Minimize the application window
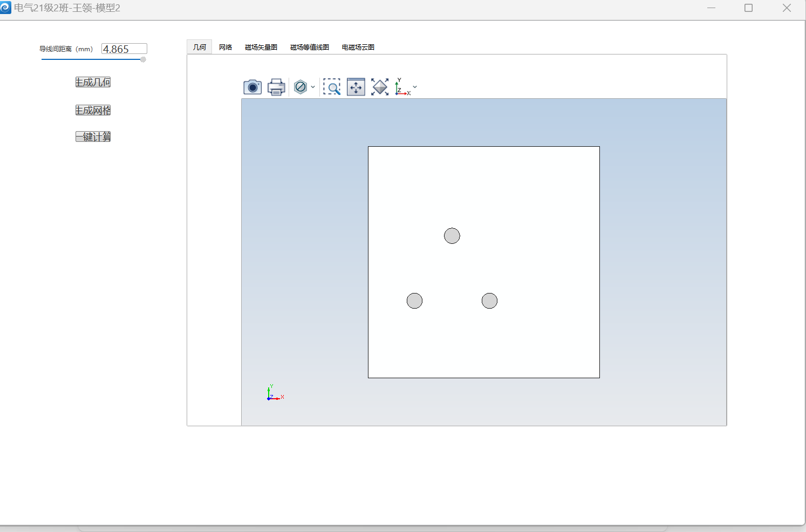This screenshot has height=532, width=806. click(711, 8)
